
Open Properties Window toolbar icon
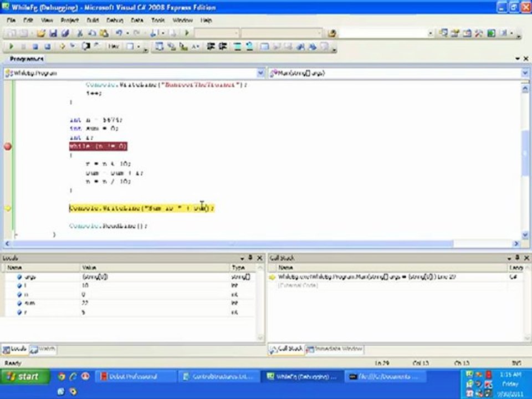pyautogui.click(x=455, y=33)
